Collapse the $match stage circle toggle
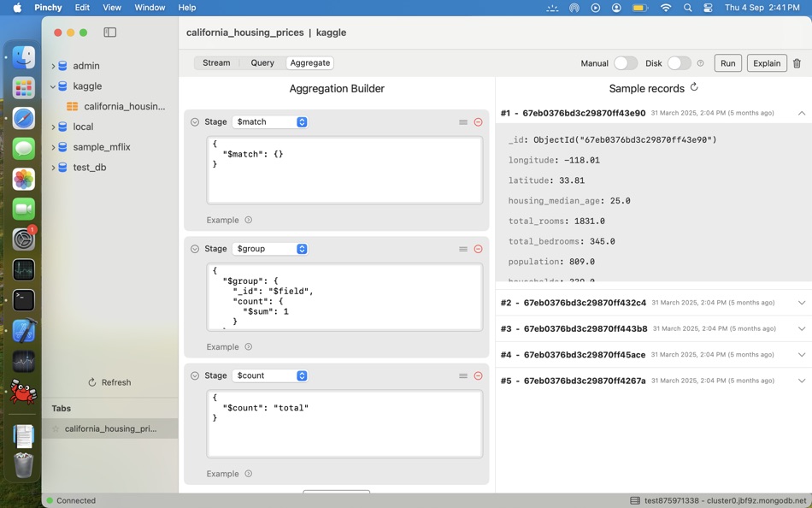The image size is (812, 508). pos(195,122)
